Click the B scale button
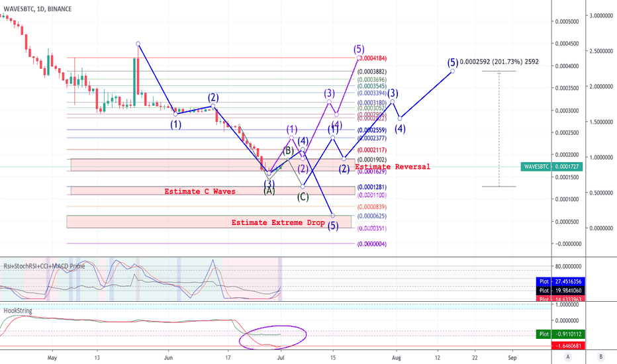The image size is (617, 364). (601, 357)
